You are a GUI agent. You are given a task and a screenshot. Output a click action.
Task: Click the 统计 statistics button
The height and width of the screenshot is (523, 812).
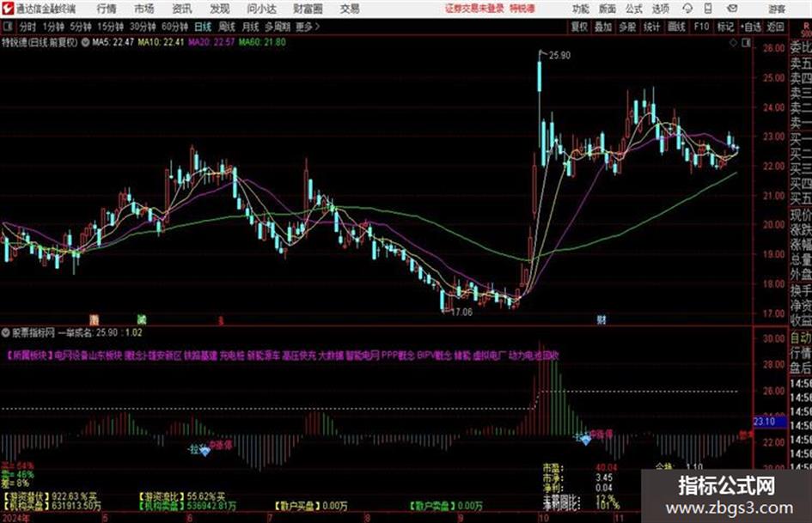pyautogui.click(x=651, y=27)
